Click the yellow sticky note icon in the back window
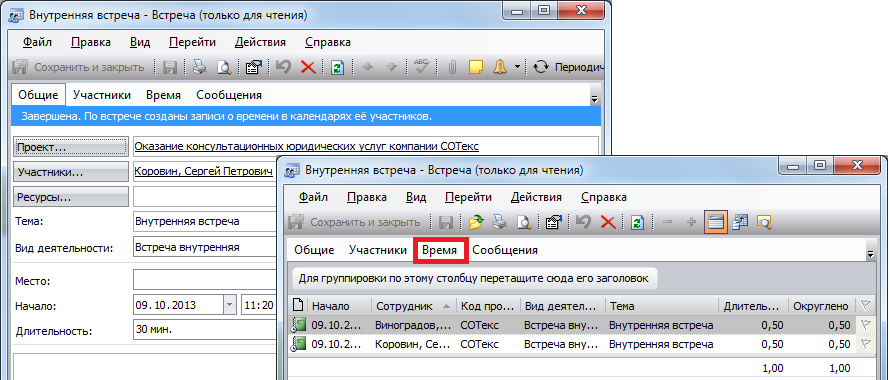 pyautogui.click(x=476, y=67)
